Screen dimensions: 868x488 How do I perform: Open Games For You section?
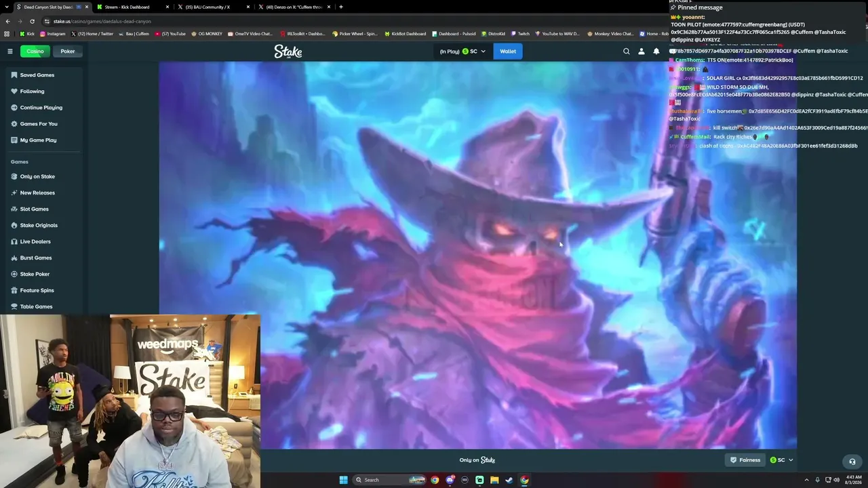(x=44, y=124)
